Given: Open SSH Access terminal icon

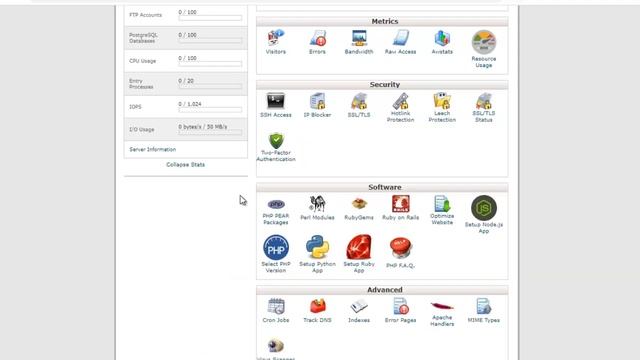Looking at the screenshot, I should pyautogui.click(x=276, y=101).
